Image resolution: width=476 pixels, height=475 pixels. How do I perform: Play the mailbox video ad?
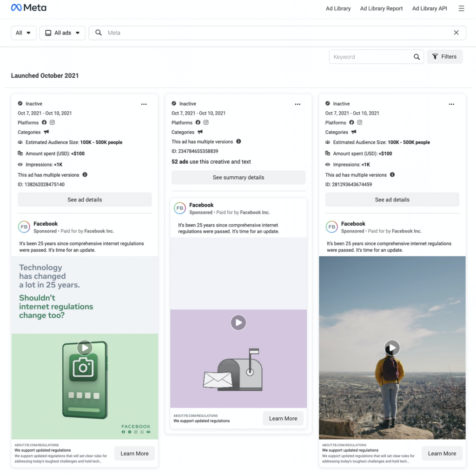click(238, 322)
